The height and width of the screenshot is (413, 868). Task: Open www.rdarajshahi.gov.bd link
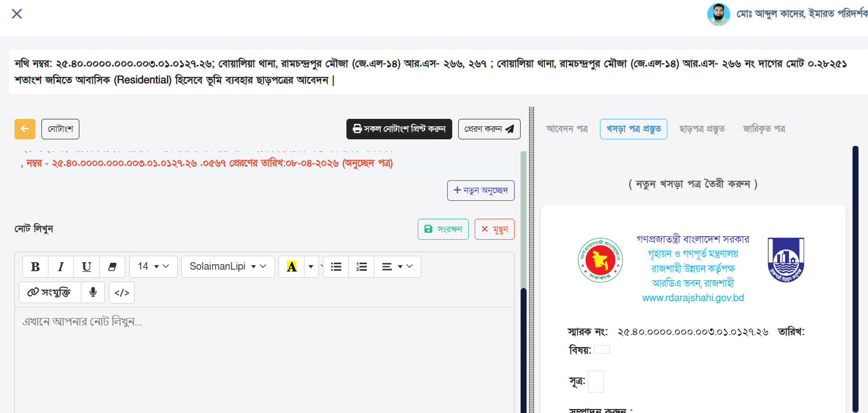pos(693,298)
